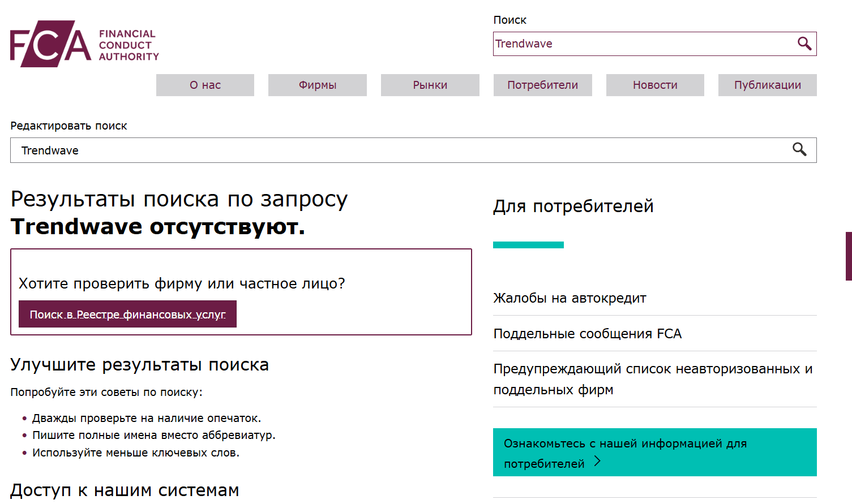Viewport: 852px width, 504px height.
Task: Click the teal accent bar under Для потребителей
Action: coord(528,244)
